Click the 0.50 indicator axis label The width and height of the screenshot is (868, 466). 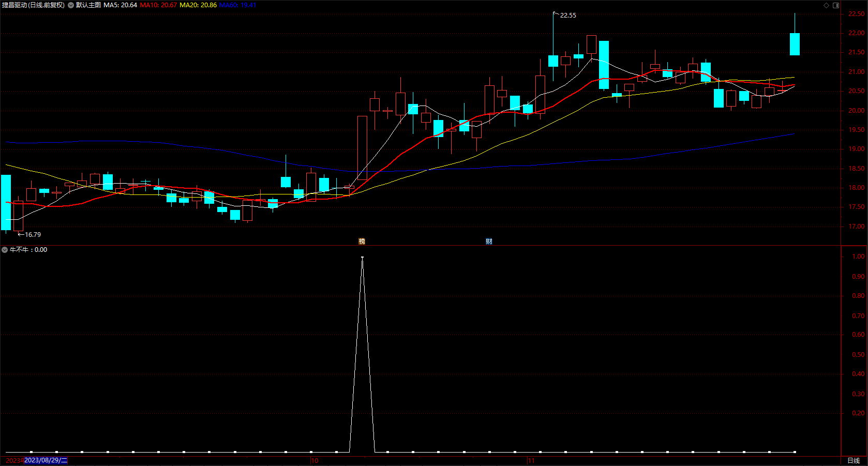pos(858,355)
